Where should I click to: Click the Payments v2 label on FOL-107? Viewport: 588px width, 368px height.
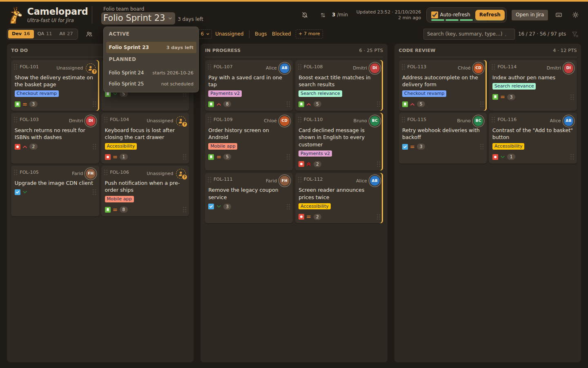pyautogui.click(x=225, y=94)
